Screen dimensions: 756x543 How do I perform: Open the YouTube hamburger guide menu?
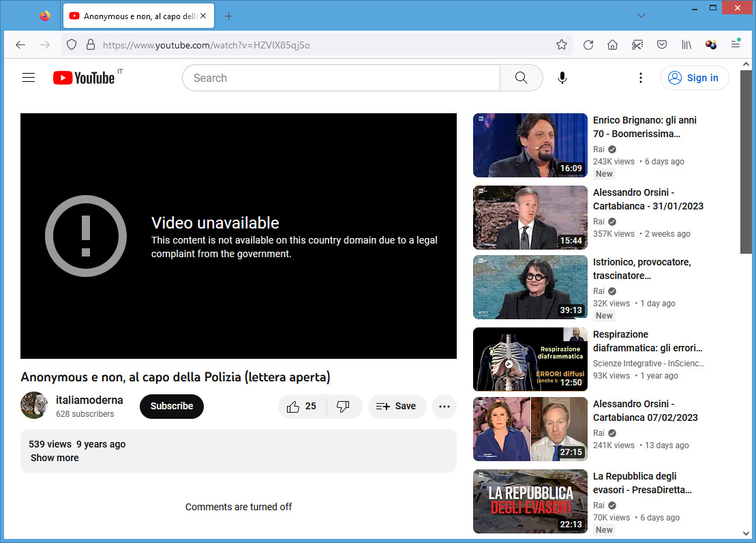pyautogui.click(x=29, y=78)
